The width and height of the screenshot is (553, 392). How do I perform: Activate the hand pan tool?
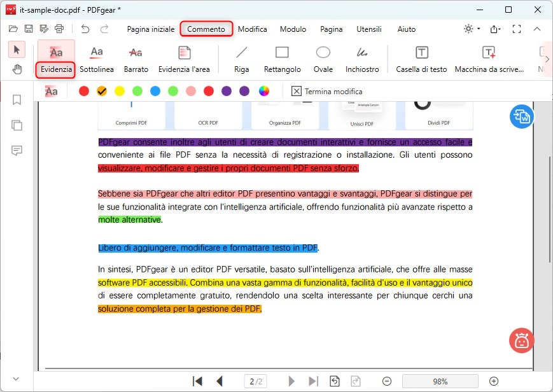tap(17, 69)
